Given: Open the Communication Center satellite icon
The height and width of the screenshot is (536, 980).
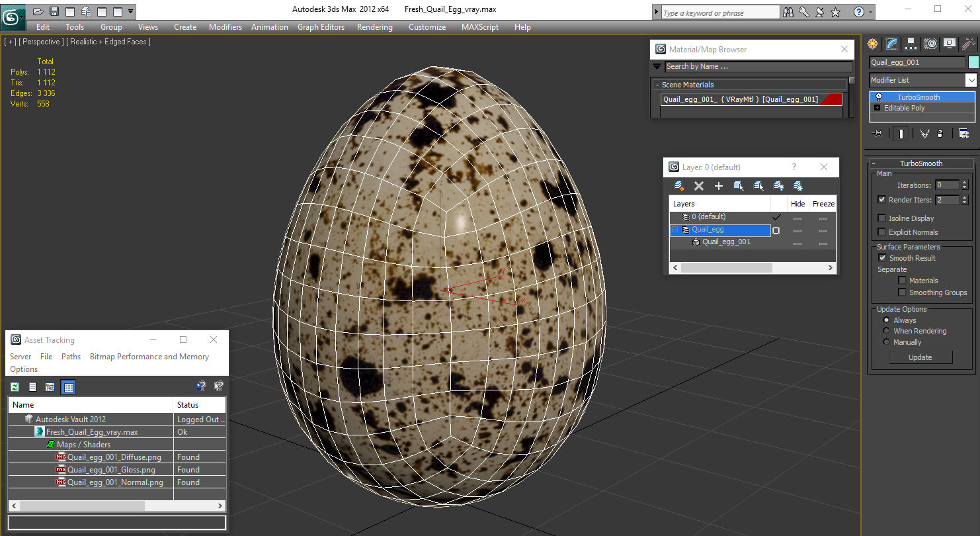Looking at the screenshot, I should point(819,12).
